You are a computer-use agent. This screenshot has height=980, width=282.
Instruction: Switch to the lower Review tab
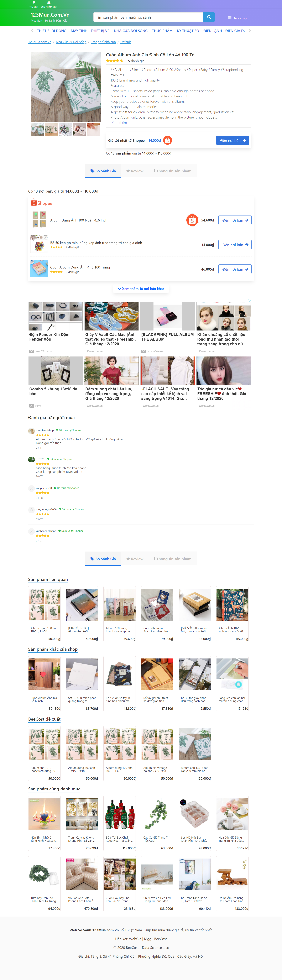coord(135,559)
